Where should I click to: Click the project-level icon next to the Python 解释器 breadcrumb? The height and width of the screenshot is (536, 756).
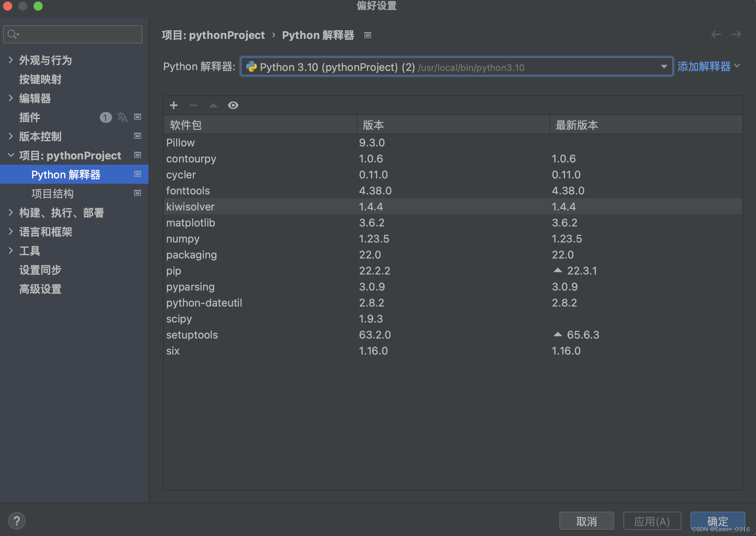pos(368,35)
